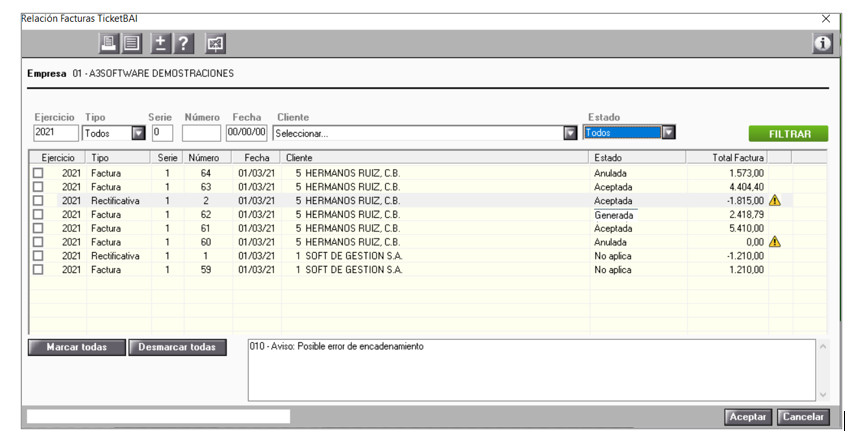
Task: Click the Cliente column header
Action: (x=435, y=158)
